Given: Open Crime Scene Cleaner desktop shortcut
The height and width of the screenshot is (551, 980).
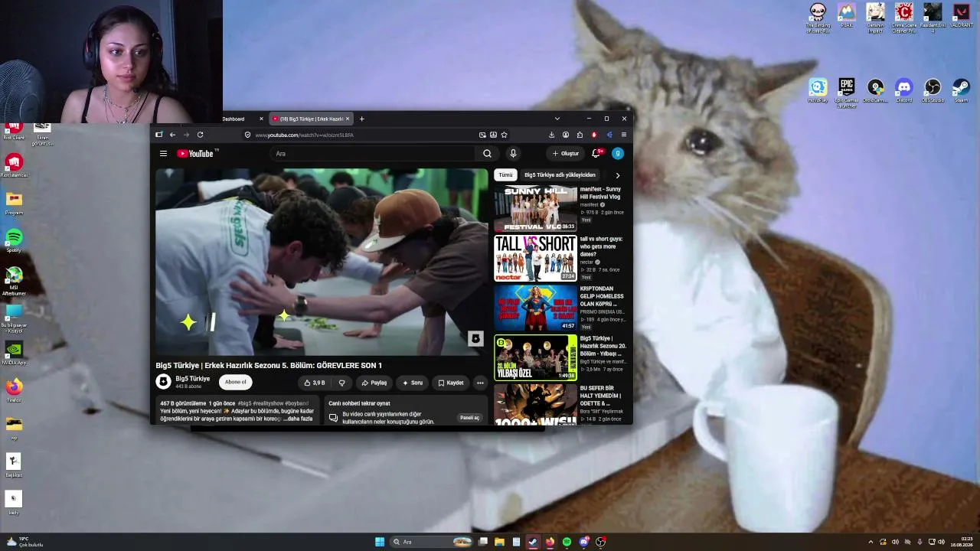Looking at the screenshot, I should pos(904,18).
